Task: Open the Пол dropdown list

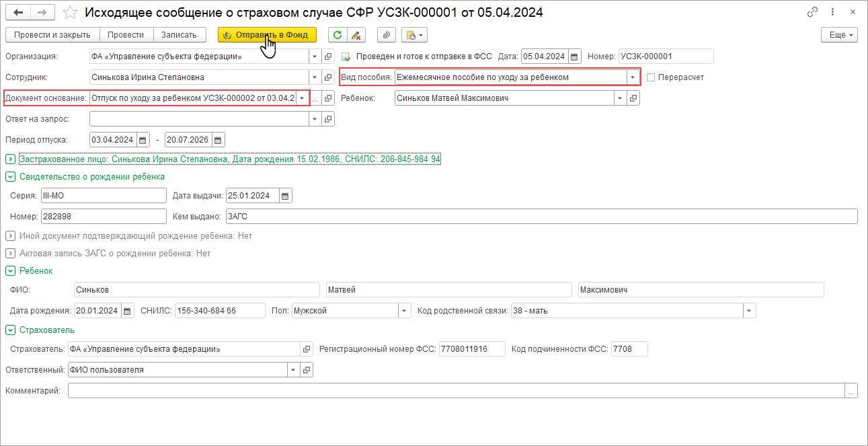Action: click(x=404, y=311)
